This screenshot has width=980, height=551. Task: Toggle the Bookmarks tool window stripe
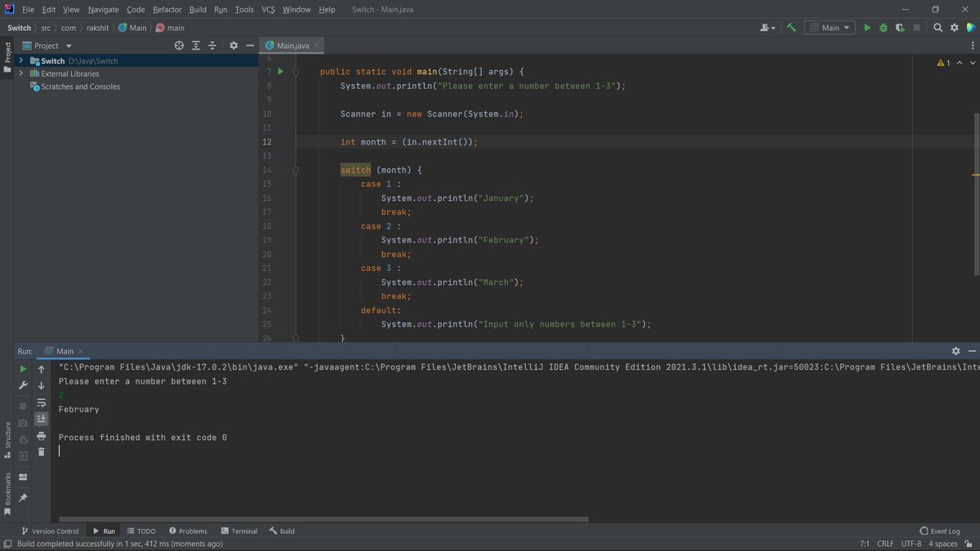[x=7, y=494]
